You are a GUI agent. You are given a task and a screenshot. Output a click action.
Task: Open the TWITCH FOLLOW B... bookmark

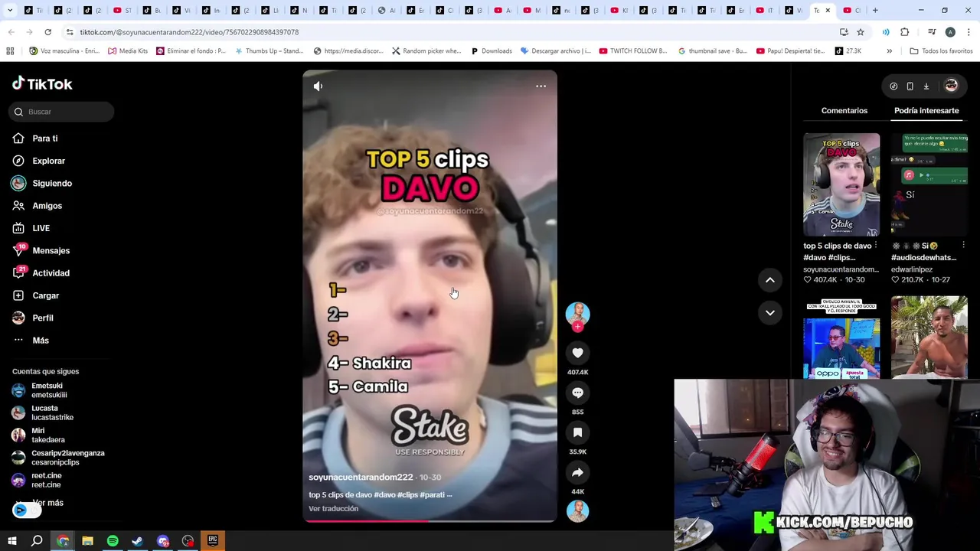point(633,51)
